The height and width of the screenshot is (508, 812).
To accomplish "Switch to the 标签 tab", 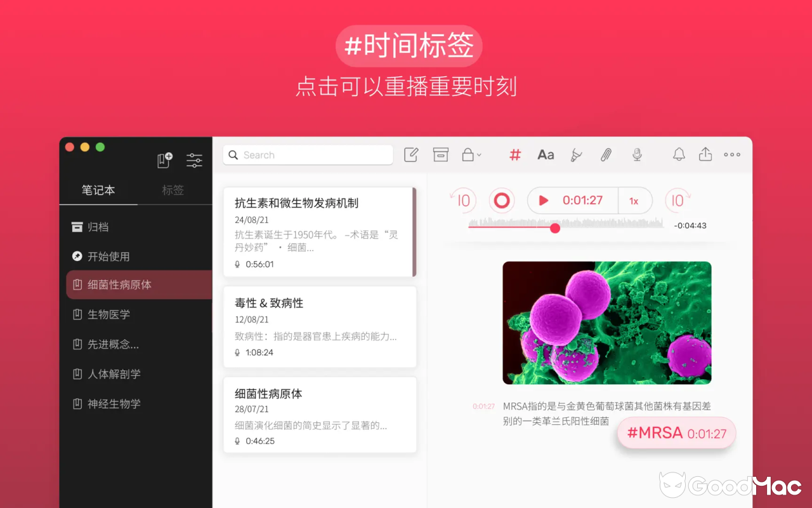I will 173,190.
